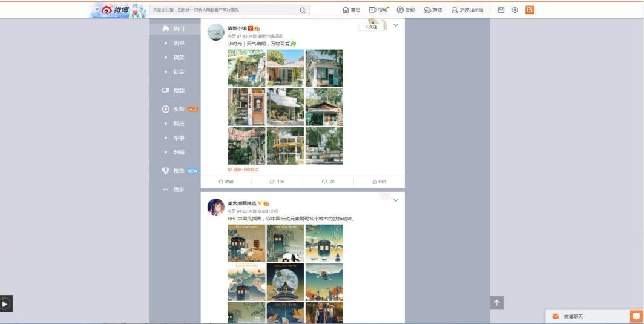Expand the 美术插画精选 post options chevron
This screenshot has width=644, height=324.
[395, 200]
